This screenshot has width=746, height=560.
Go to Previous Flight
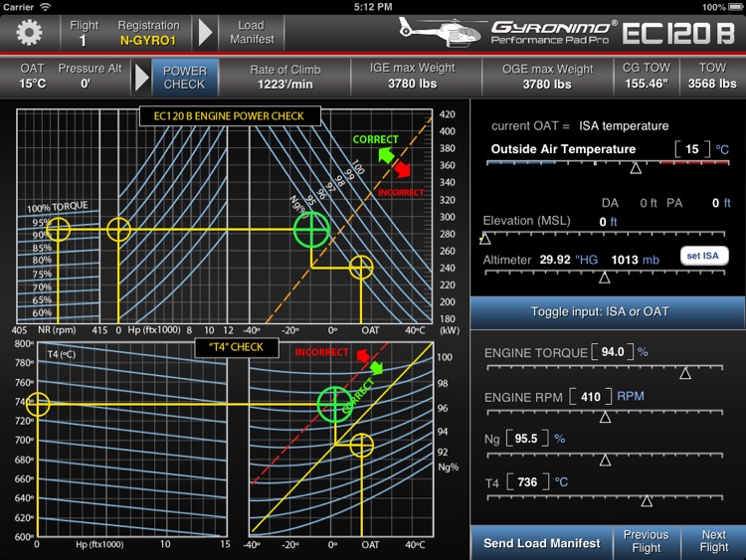click(x=647, y=542)
